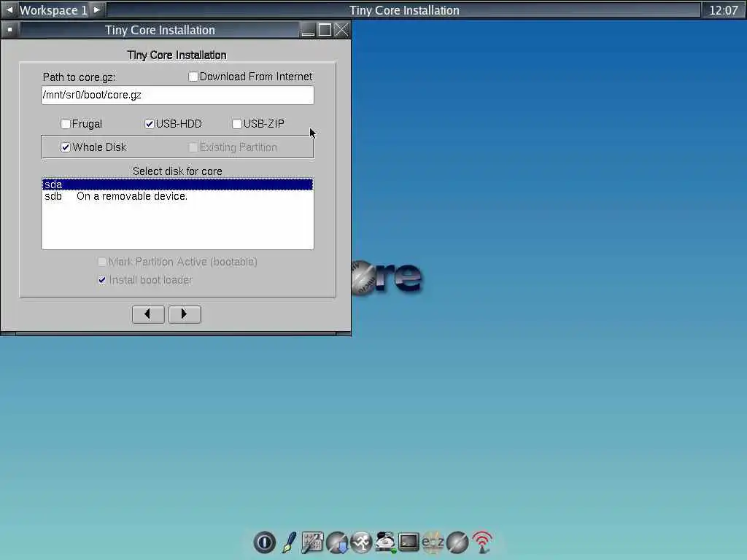Click the Tiny Core Installation taskbar entry

pyautogui.click(x=404, y=10)
